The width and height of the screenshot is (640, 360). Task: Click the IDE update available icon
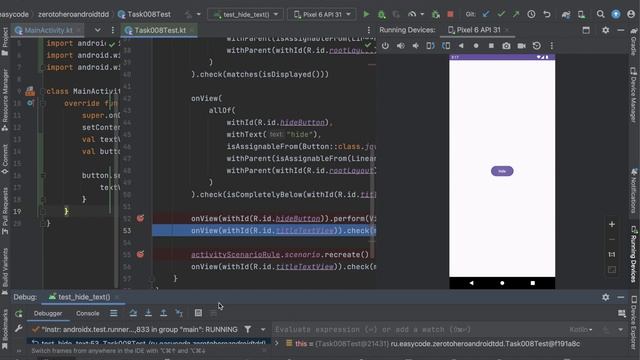[616, 14]
